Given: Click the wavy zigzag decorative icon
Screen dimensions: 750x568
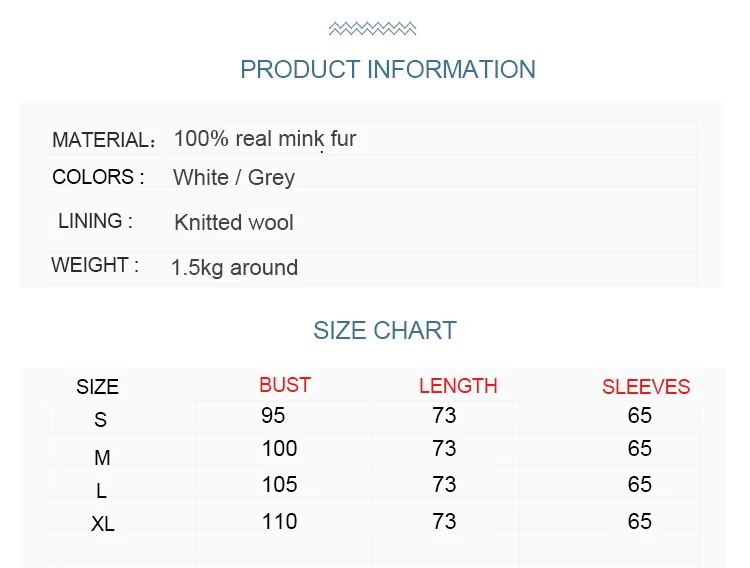Looking at the screenshot, I should [x=372, y=29].
